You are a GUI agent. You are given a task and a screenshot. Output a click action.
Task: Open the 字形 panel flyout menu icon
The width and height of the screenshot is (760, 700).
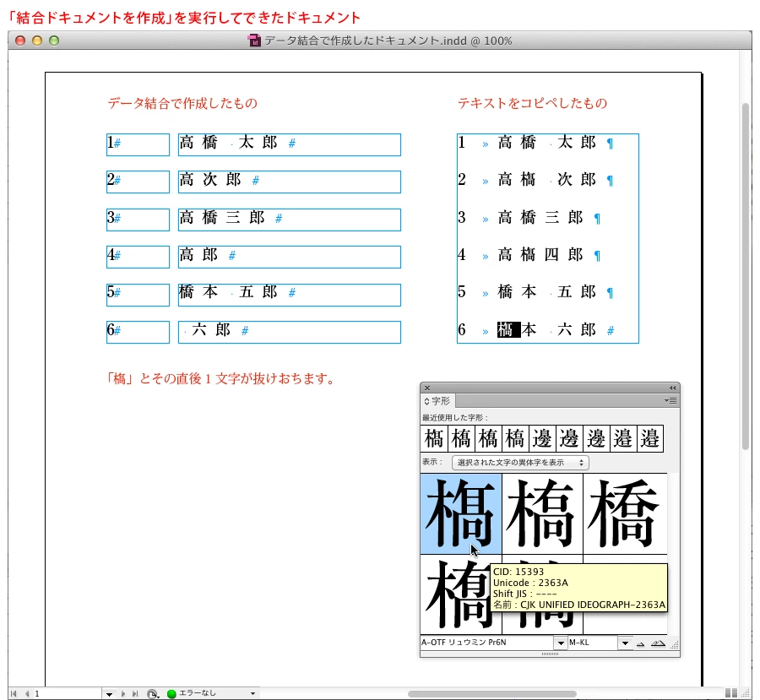coord(670,401)
